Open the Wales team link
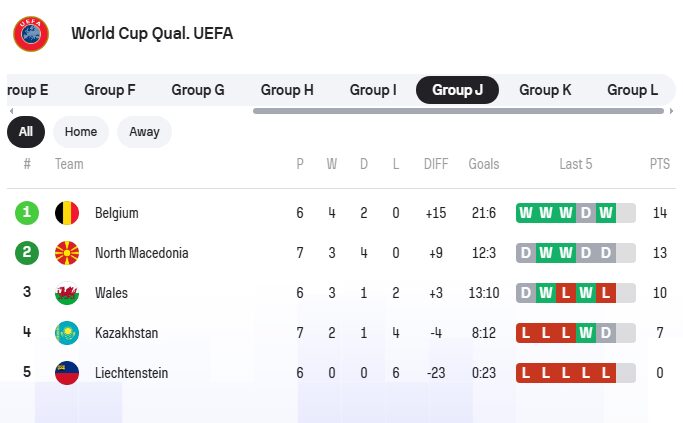This screenshot has height=423, width=683. point(111,293)
